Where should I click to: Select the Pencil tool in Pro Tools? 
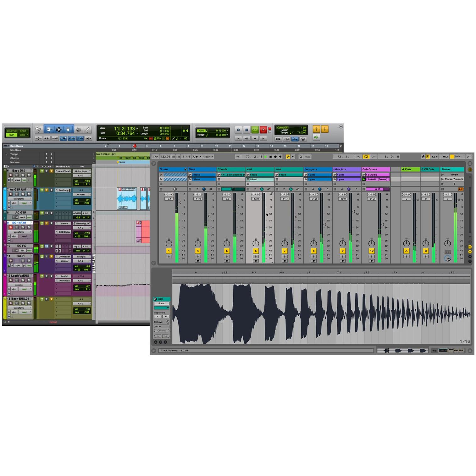click(x=88, y=130)
